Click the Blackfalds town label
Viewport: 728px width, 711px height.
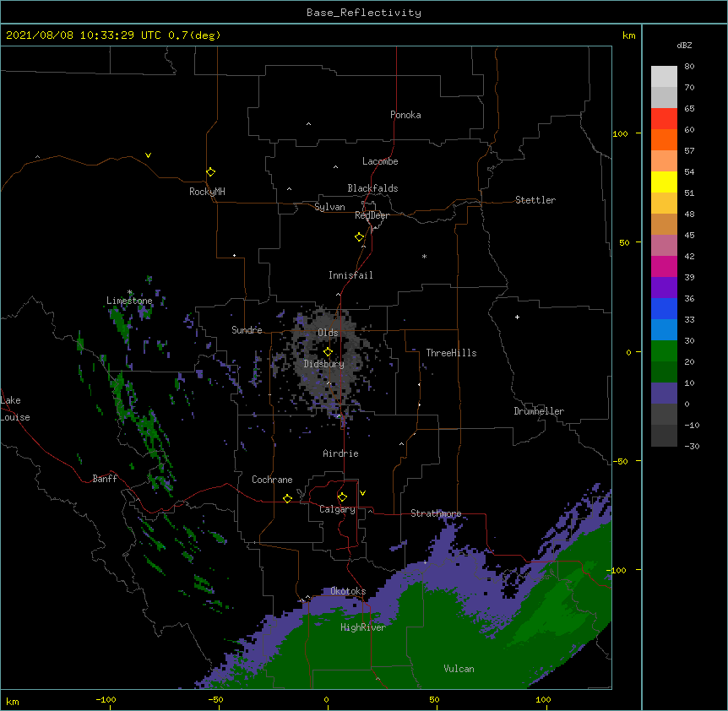[x=372, y=188]
